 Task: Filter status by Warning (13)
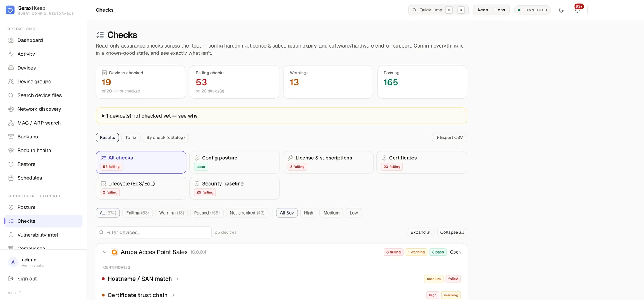(171, 213)
